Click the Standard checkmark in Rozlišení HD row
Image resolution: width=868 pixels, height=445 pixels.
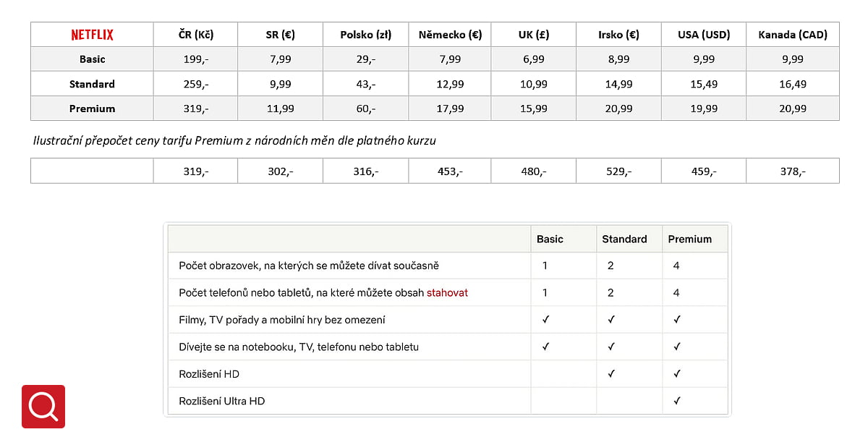(611, 373)
